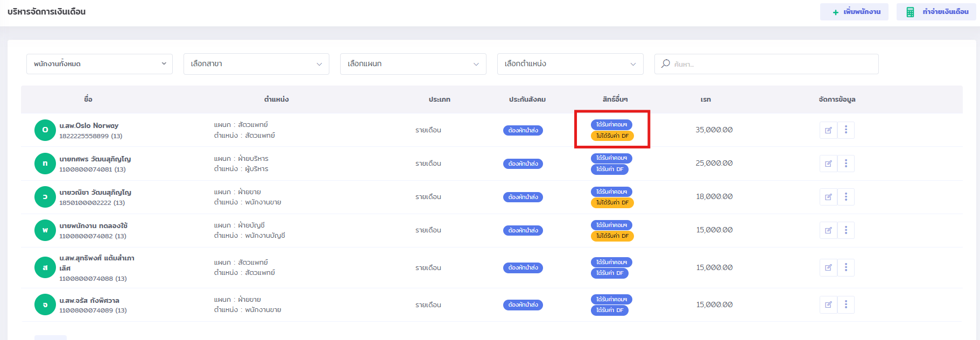This screenshot has height=340, width=980.
Task: Click edit icon for นายพนักงาน ทดลองใช้
Action: [x=828, y=230]
